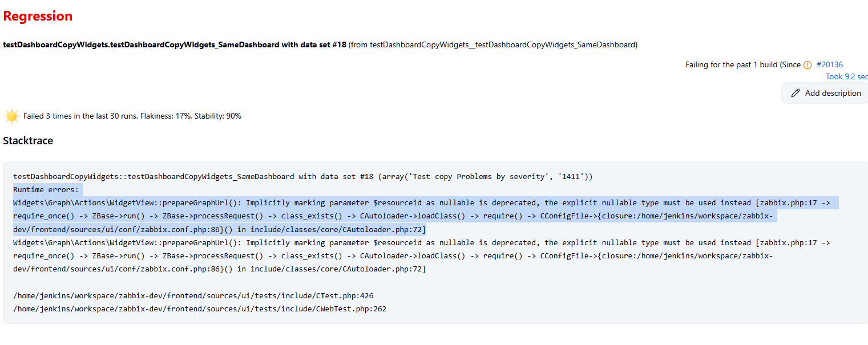Click the bold test name with data set #18
The image size is (868, 345).
point(175,44)
